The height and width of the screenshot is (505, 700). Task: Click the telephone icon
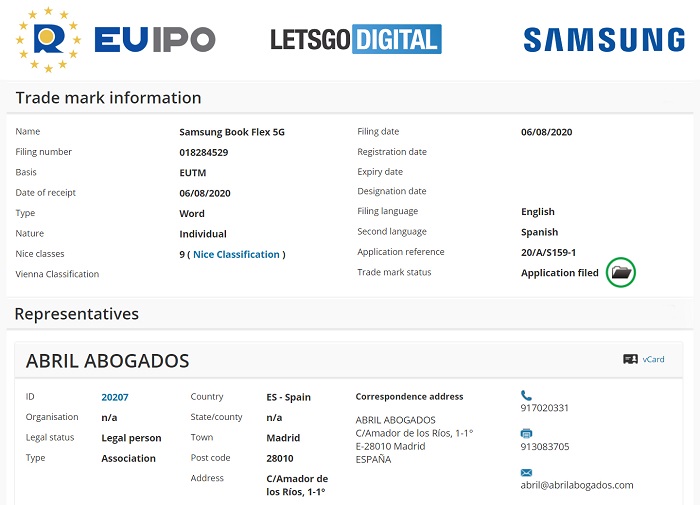(526, 395)
